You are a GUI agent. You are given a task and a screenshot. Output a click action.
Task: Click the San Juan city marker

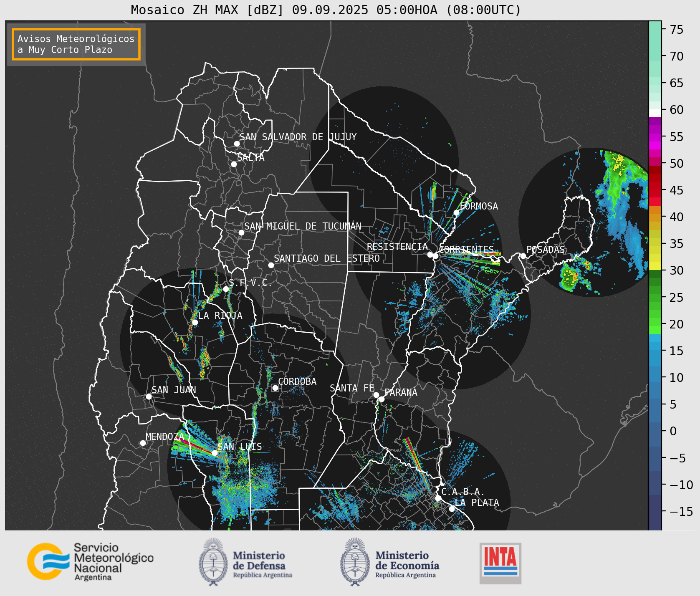[x=149, y=396]
